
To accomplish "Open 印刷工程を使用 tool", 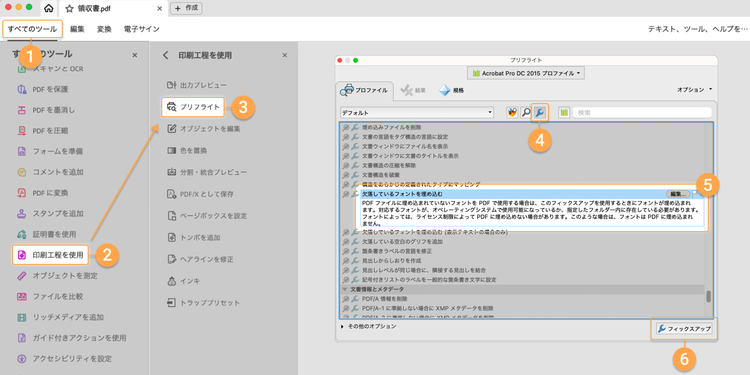I will [x=51, y=255].
